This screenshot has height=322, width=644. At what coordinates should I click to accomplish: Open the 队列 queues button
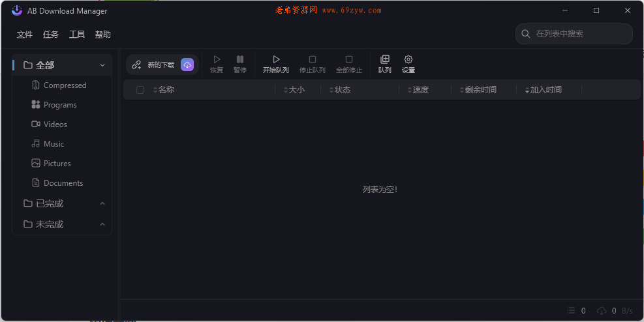tap(385, 65)
